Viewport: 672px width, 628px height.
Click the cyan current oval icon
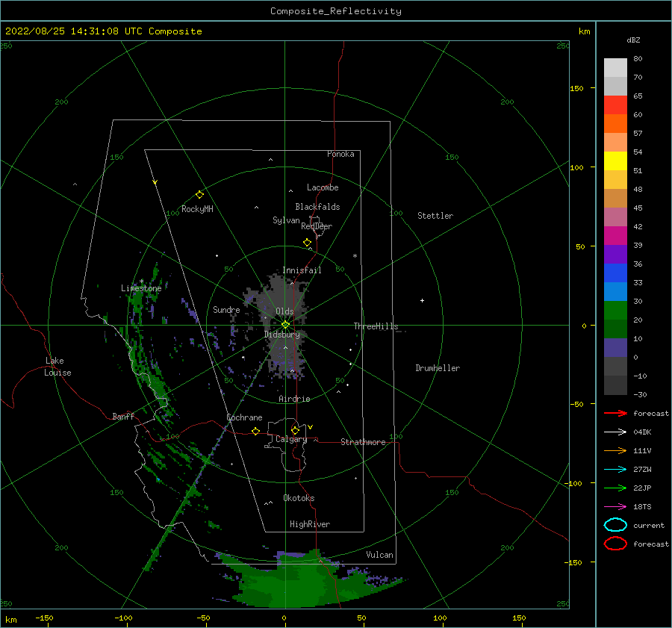(615, 525)
